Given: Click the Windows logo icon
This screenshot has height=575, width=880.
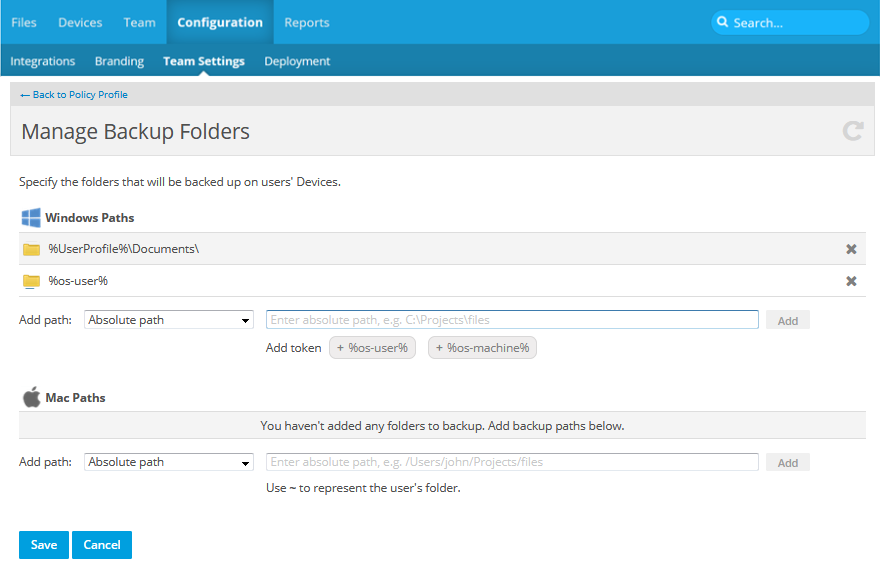Looking at the screenshot, I should (31, 217).
